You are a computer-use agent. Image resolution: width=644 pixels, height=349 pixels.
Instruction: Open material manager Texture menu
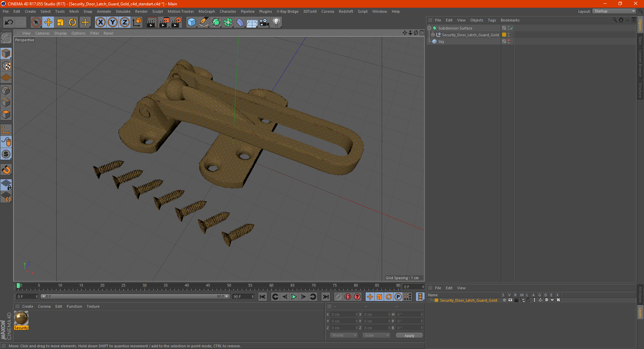(93, 306)
